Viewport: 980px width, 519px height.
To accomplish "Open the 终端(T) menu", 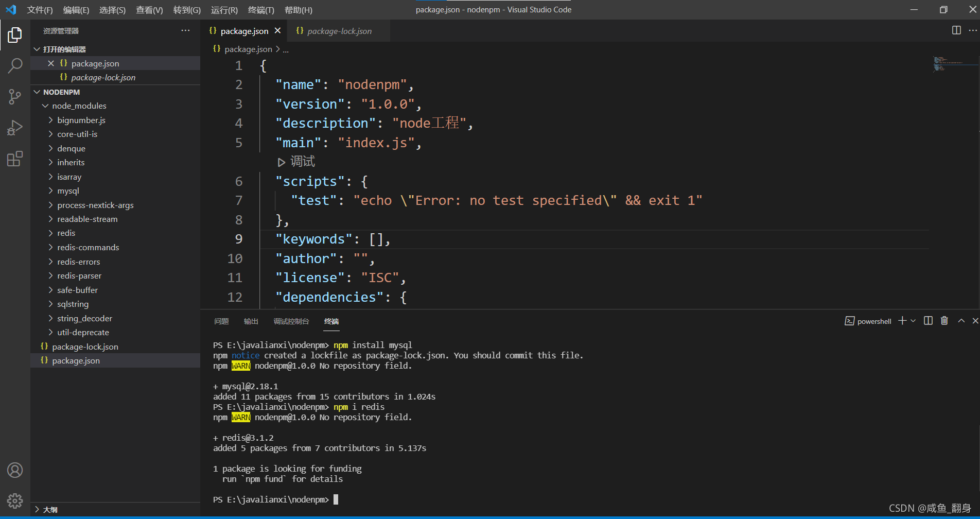I will [261, 10].
